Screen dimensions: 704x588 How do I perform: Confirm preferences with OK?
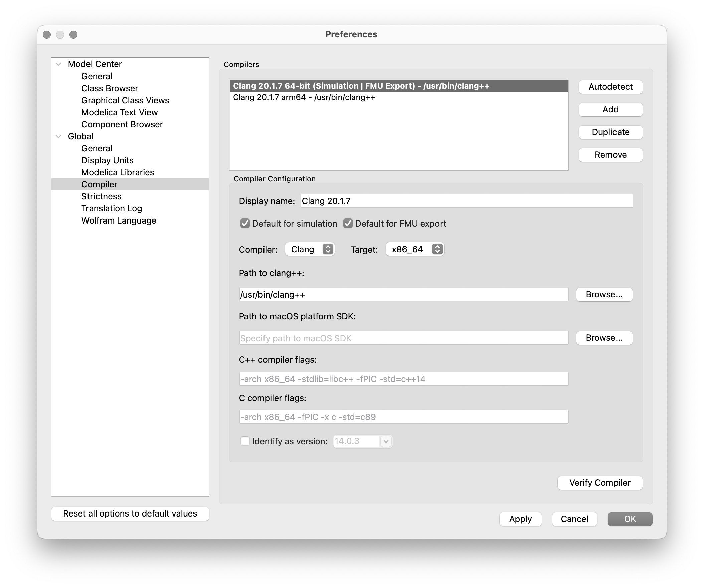pyautogui.click(x=630, y=519)
